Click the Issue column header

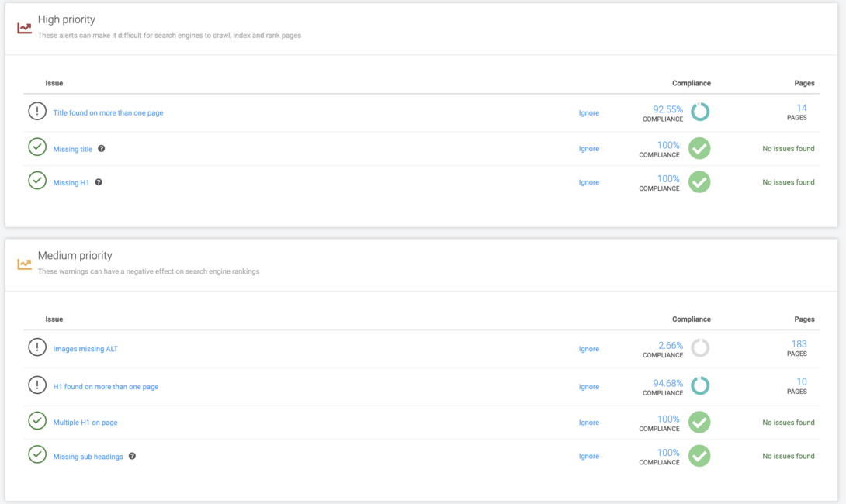coord(53,83)
